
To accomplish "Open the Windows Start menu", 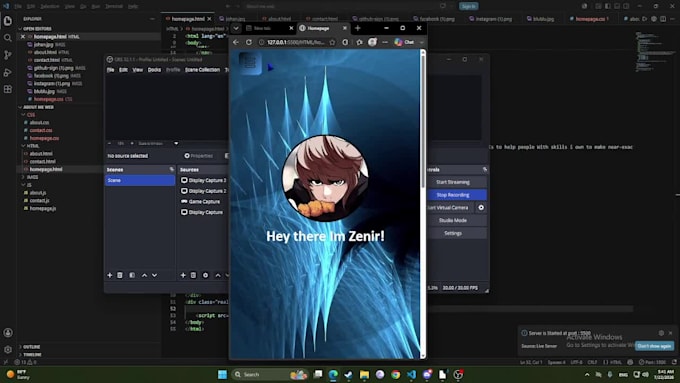I will click(x=222, y=374).
